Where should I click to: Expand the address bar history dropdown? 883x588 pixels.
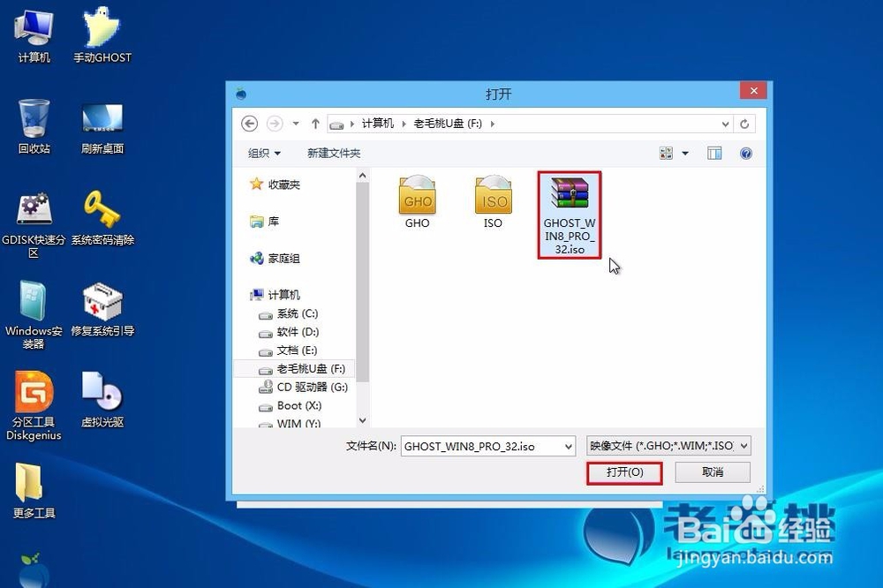click(725, 124)
